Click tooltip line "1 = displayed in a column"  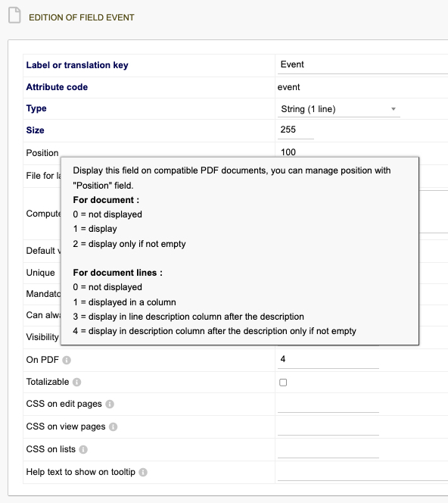[x=124, y=302]
